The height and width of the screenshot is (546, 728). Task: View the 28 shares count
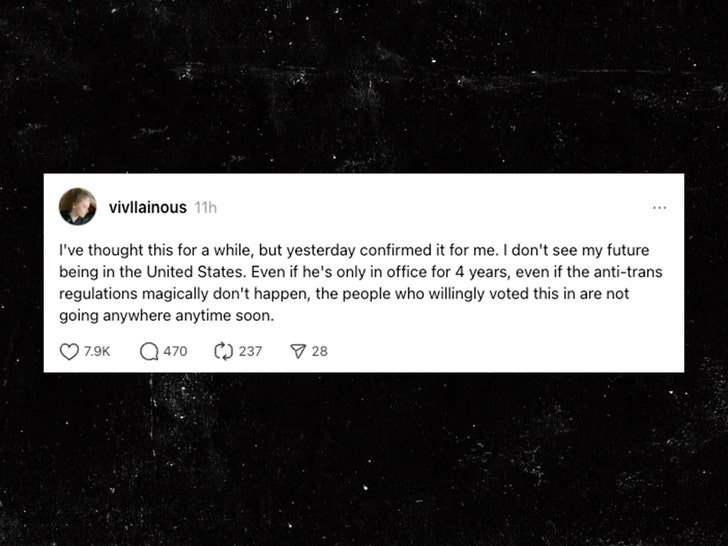(319, 351)
